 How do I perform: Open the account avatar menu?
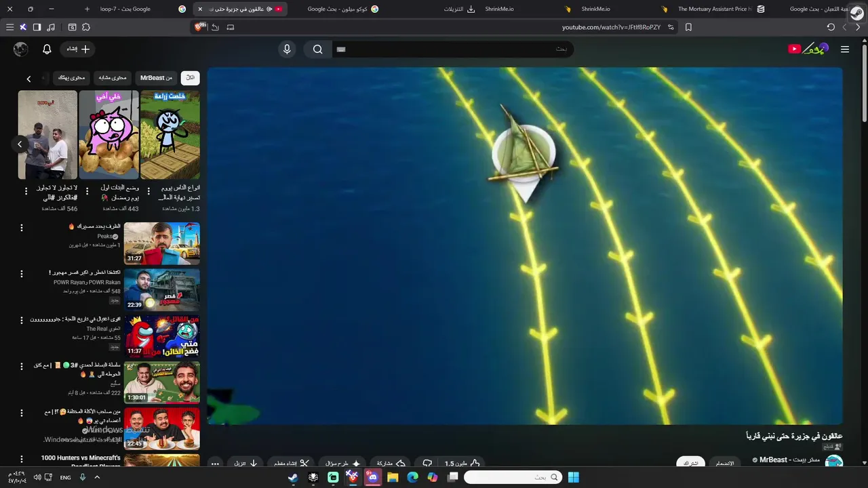21,49
